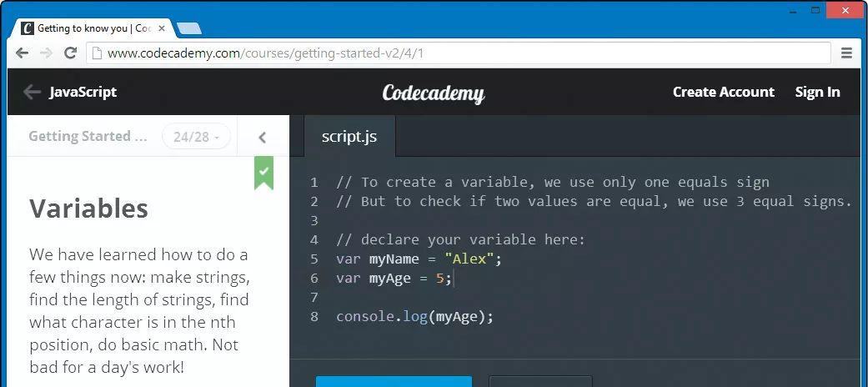This screenshot has height=387, width=868.
Task: Click the Codecademy logo
Action: (x=434, y=93)
